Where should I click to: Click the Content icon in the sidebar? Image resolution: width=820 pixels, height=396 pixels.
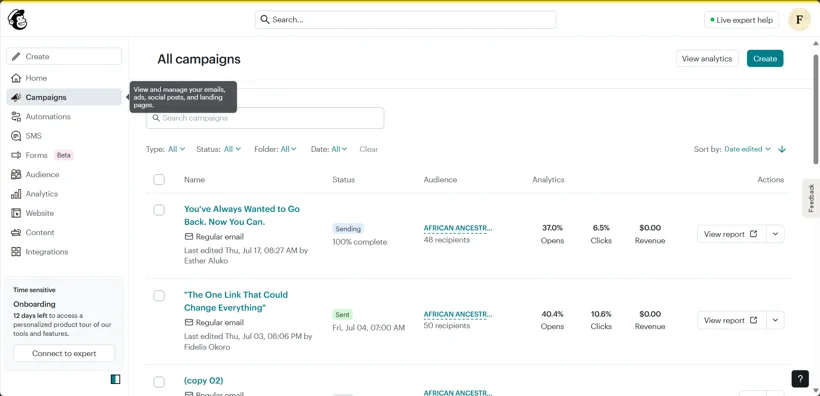click(16, 233)
